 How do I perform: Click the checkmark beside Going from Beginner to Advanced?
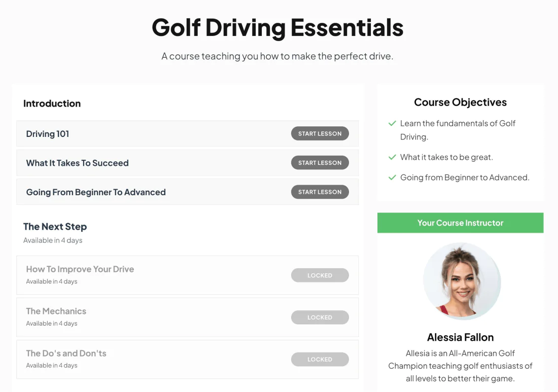tap(392, 177)
